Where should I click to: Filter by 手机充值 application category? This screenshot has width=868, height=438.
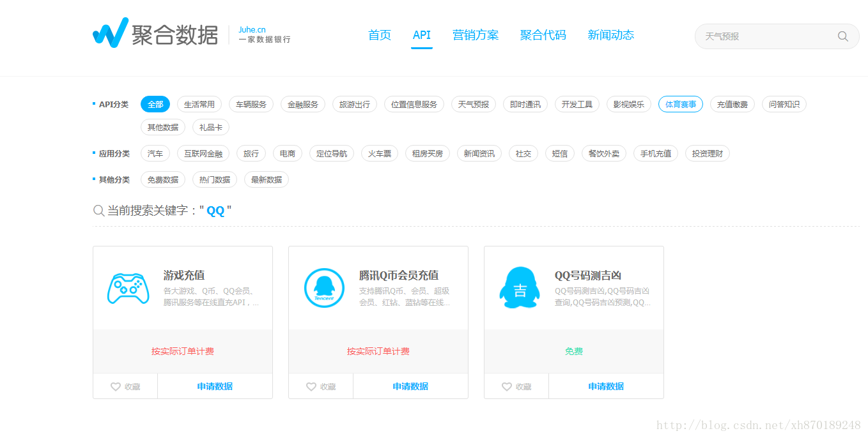[x=656, y=153]
